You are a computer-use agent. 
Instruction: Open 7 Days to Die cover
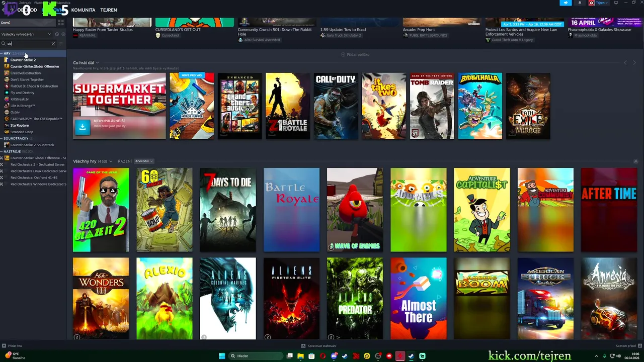[x=228, y=210]
